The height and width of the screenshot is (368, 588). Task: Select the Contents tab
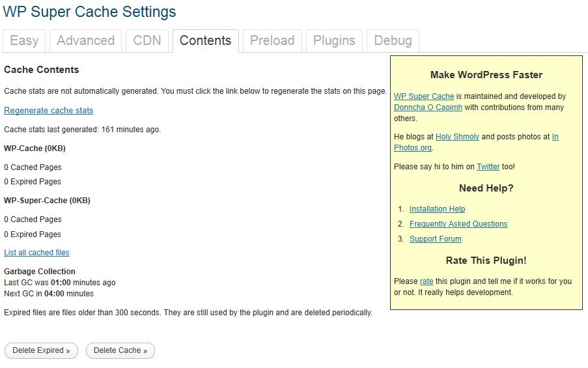(x=206, y=40)
